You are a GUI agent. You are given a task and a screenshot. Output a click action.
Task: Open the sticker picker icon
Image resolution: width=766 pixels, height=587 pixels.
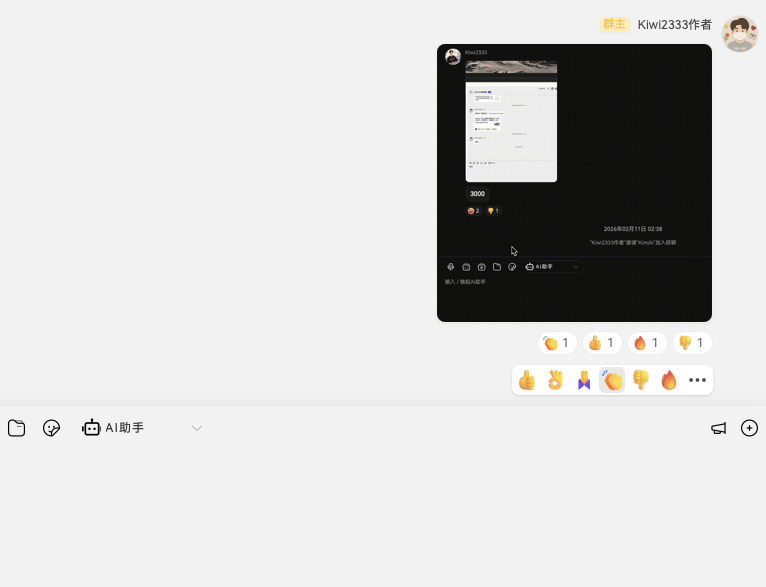point(52,428)
